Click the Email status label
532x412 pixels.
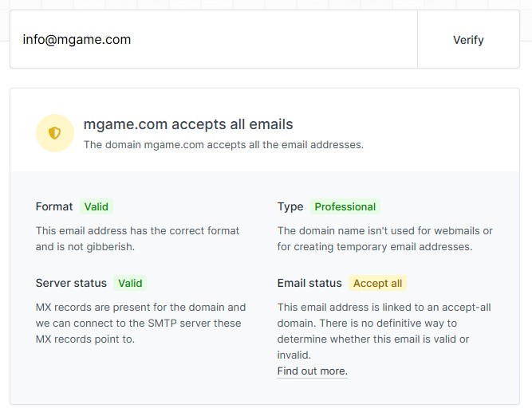click(x=309, y=283)
